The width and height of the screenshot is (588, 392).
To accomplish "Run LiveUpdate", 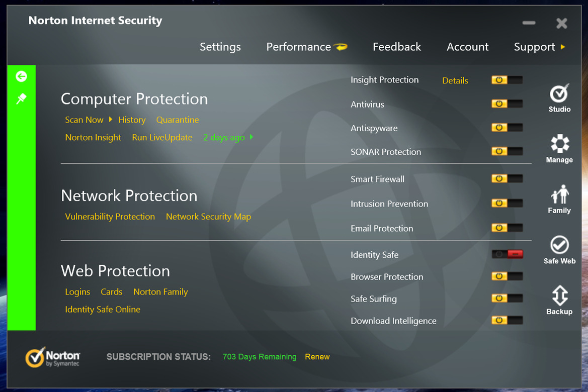I will [x=162, y=138].
